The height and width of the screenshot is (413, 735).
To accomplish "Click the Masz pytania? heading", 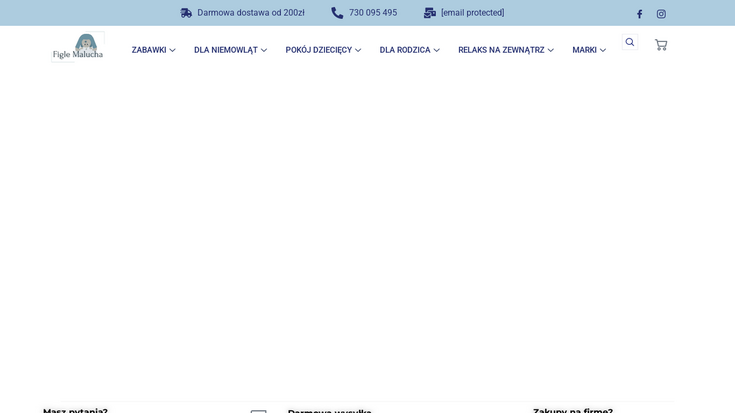I will [75, 410].
